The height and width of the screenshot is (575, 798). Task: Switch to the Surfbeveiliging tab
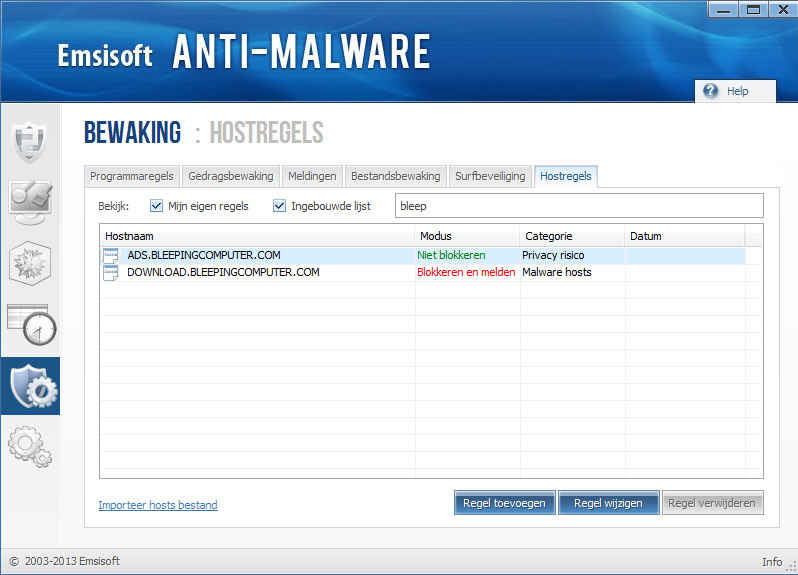(490, 176)
